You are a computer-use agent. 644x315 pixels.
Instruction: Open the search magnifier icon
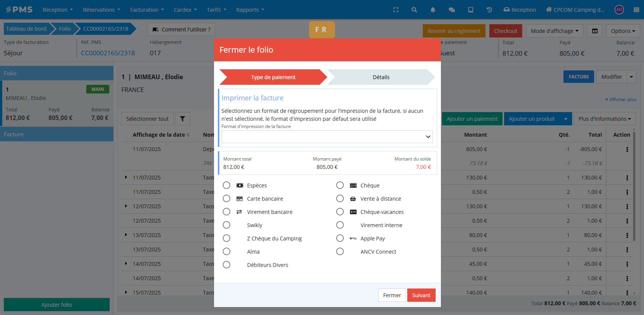414,10
